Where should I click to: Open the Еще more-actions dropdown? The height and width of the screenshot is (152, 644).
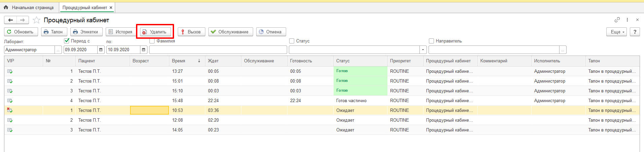pos(617,32)
